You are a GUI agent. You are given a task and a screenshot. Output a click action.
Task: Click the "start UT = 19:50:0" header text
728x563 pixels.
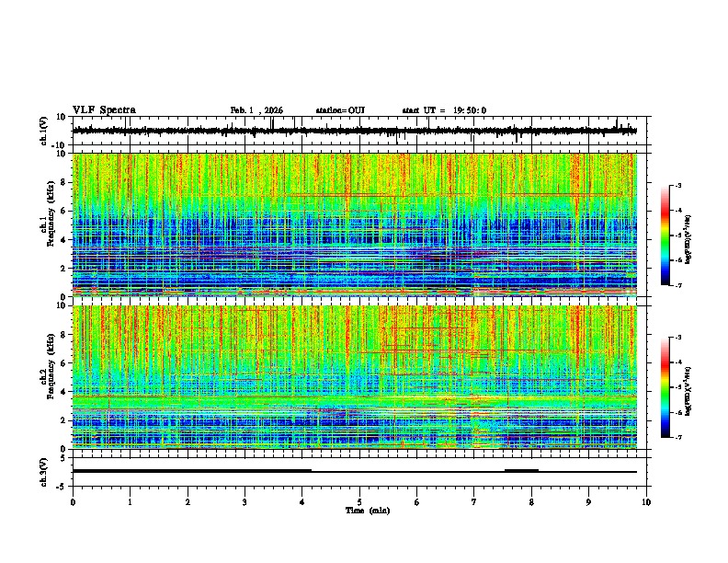tap(444, 110)
